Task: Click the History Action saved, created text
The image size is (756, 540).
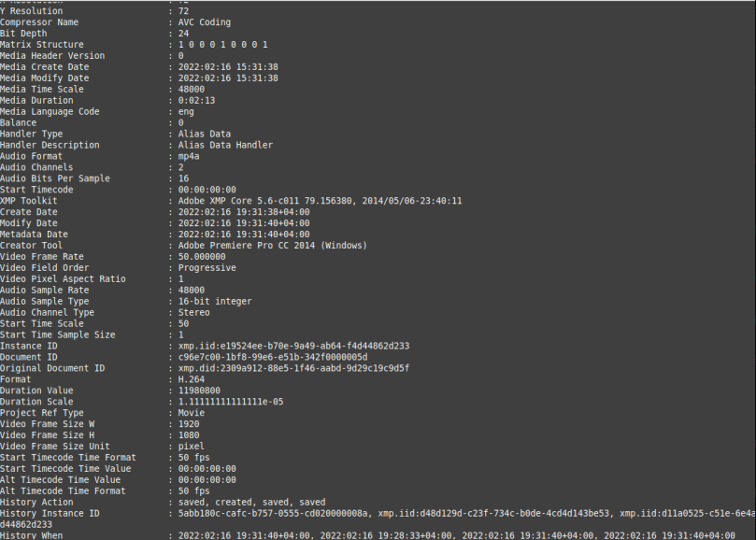Action: click(x=251, y=502)
